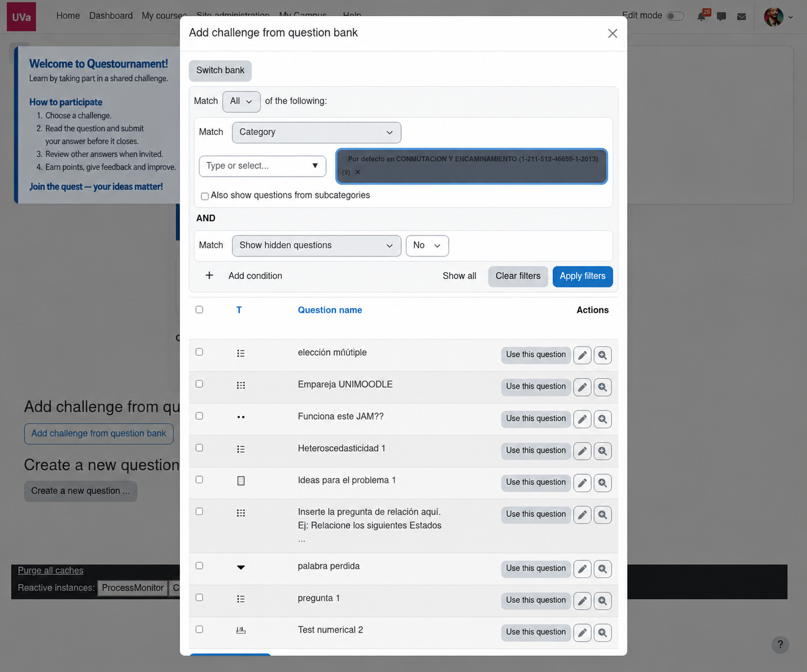This screenshot has width=807, height=672.
Task: Expand the 'Type or select...' category arrow
Action: (315, 166)
